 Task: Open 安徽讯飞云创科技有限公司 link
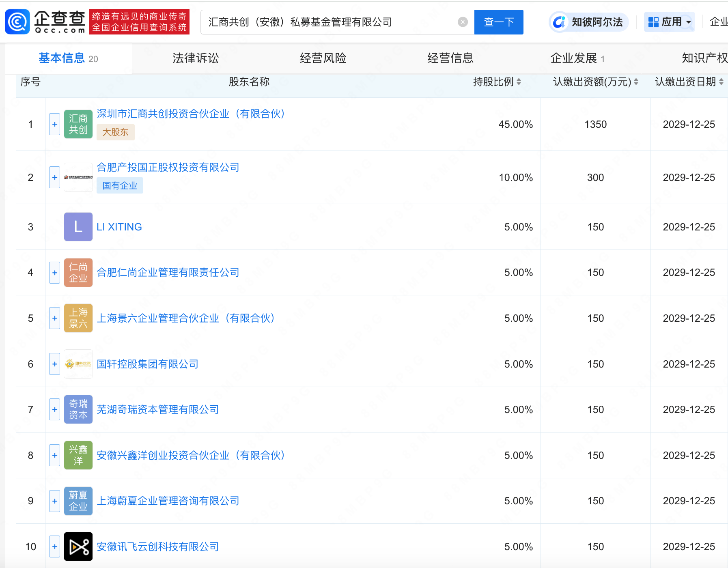click(158, 546)
